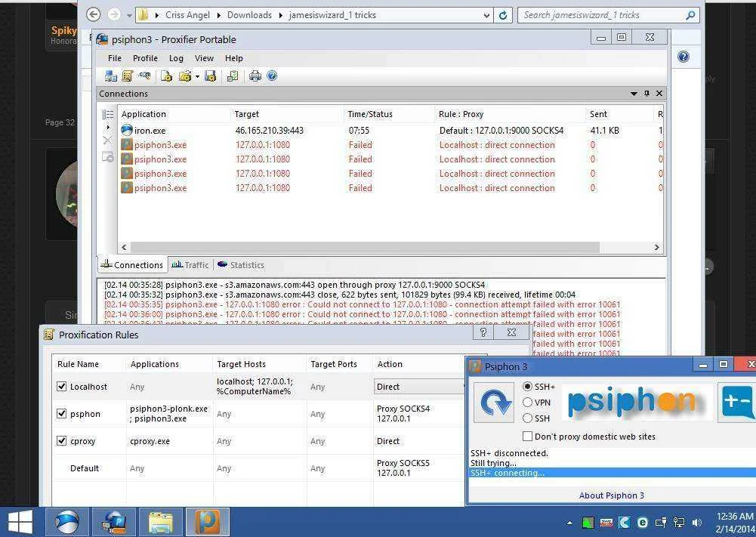Click the search magnifier in Explorer search box
Image resolution: width=756 pixels, height=537 pixels.
click(690, 15)
